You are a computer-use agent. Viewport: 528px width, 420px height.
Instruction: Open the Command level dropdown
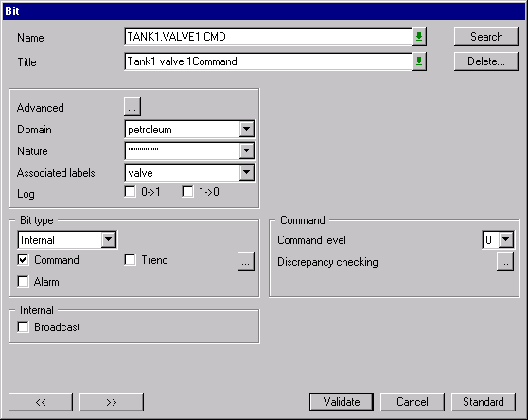coord(506,239)
